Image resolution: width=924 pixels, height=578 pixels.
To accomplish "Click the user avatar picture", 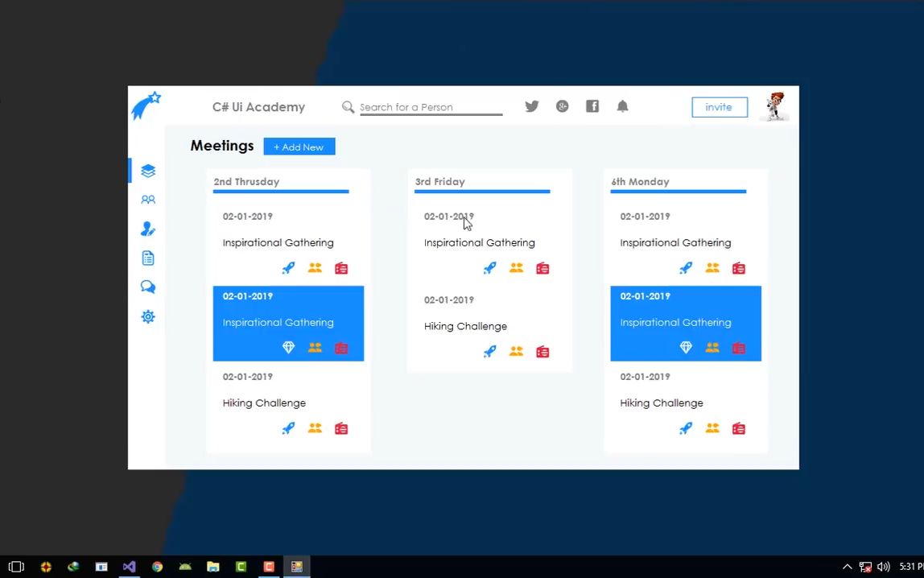I will pos(774,106).
